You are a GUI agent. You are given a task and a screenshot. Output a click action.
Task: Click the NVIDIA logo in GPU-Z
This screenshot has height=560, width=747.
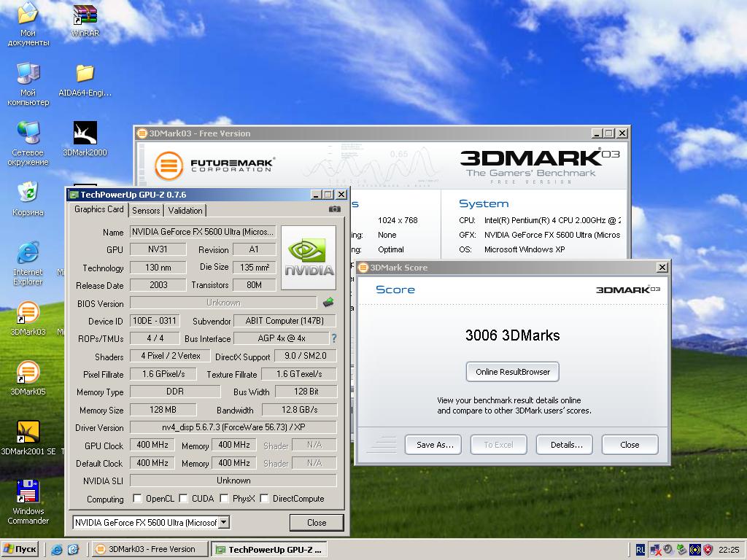(309, 257)
